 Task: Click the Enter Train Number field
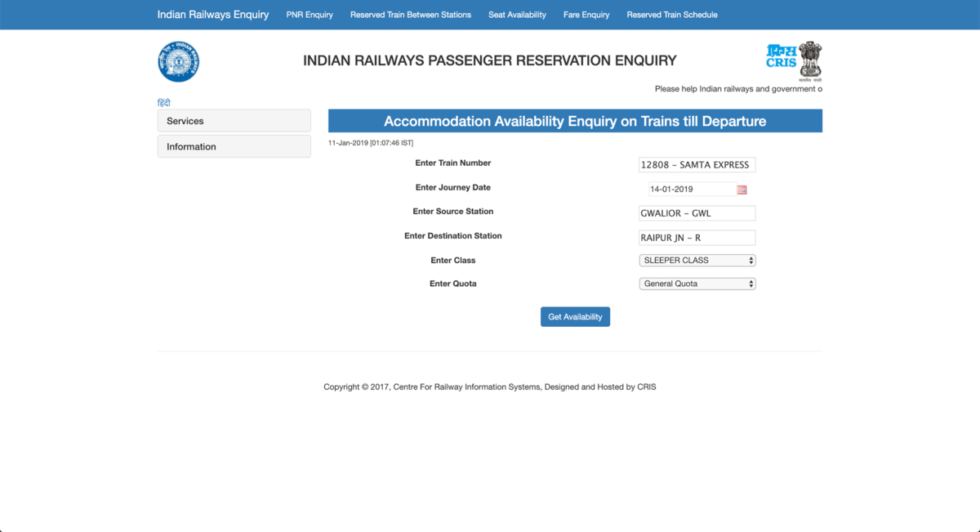(x=697, y=164)
